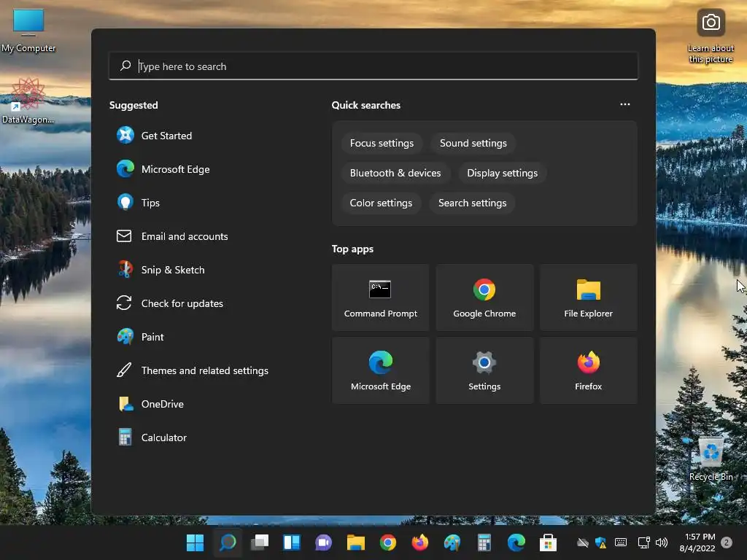
Task: Choose Color settings quick search
Action: pos(381,203)
